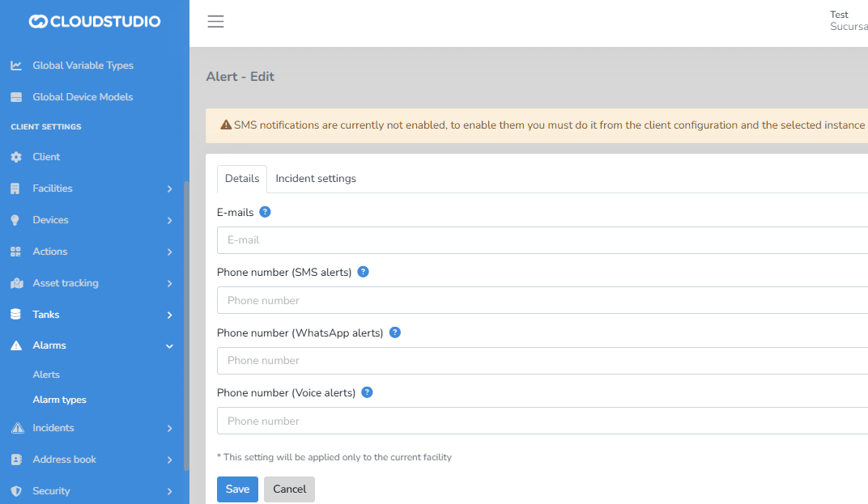Click the hamburger menu icon
The image size is (868, 504).
point(215,22)
